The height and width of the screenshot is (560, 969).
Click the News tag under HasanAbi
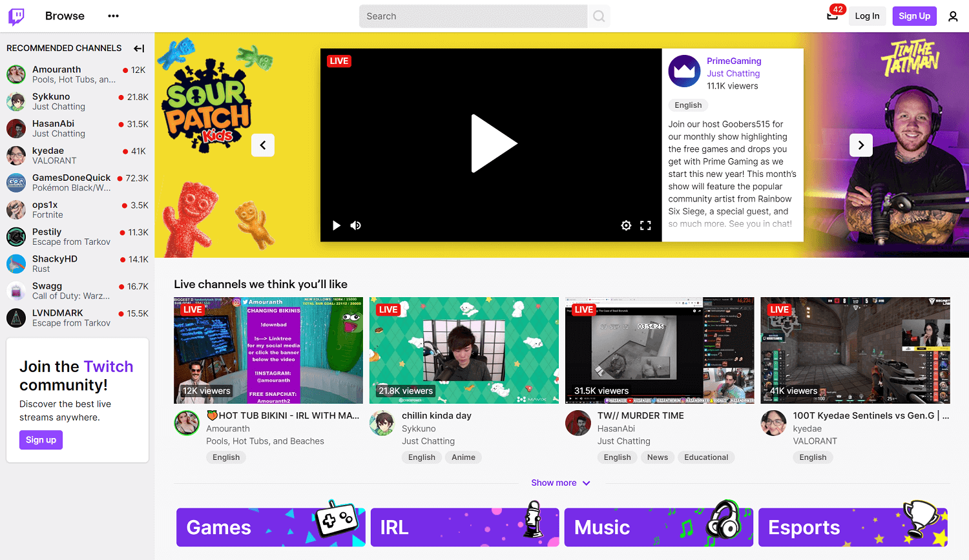pyautogui.click(x=658, y=457)
